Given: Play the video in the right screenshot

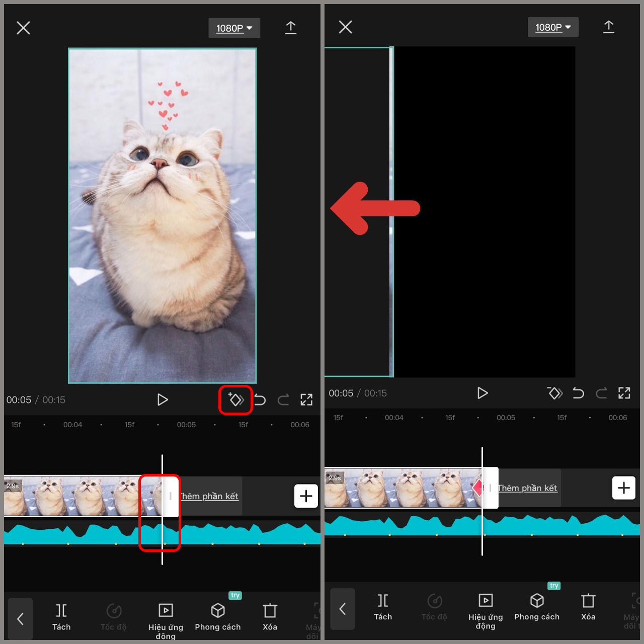Looking at the screenshot, I should point(482,393).
